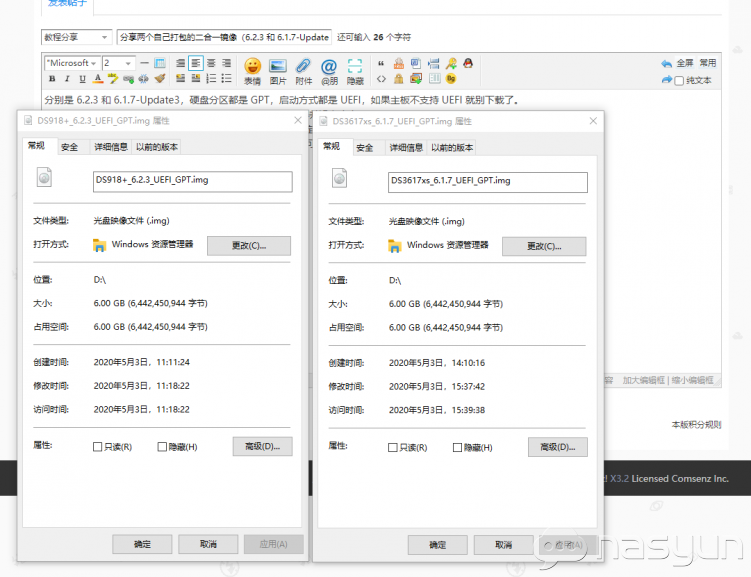The image size is (751, 577).
Task: Click 取消 in DS918+ dialog
Action: (x=208, y=544)
